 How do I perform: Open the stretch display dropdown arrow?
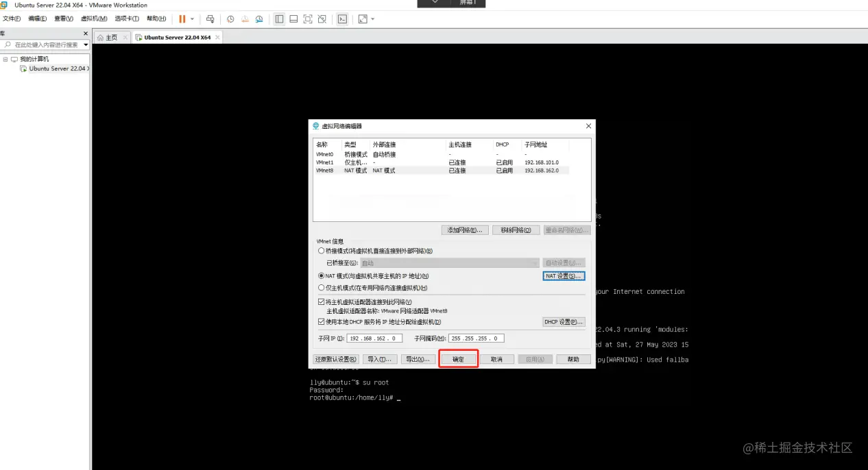(373, 19)
